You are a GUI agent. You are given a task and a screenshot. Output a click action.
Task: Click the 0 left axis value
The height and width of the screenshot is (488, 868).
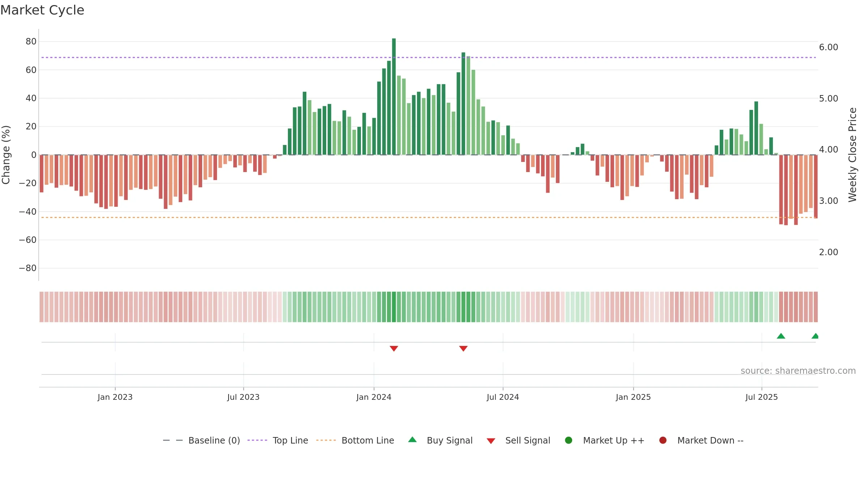pos(34,155)
